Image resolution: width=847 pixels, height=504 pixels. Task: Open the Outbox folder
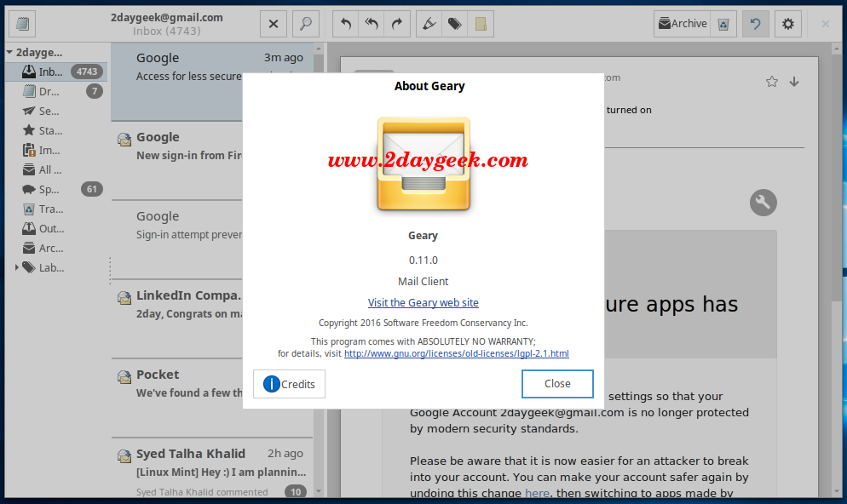(56, 229)
